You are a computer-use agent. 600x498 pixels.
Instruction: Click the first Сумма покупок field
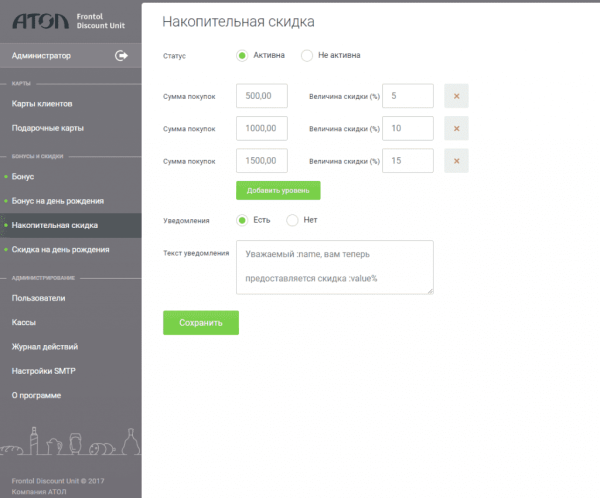[262, 96]
